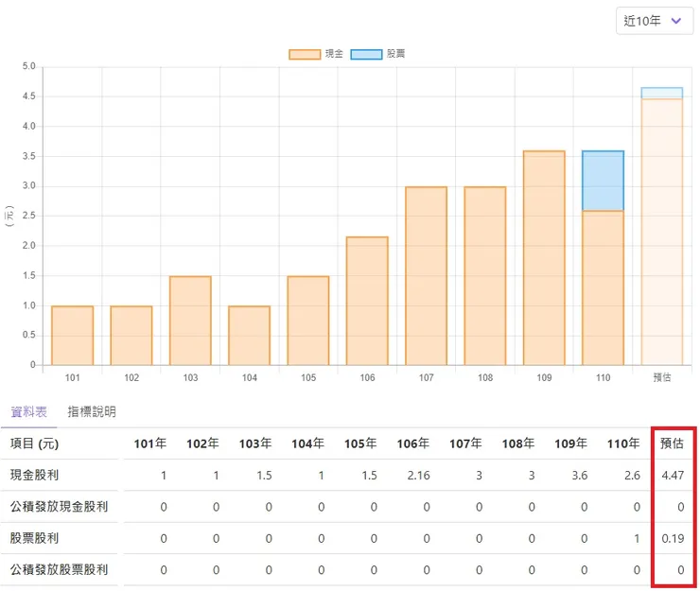The height and width of the screenshot is (591, 700).
Task: Select the 108 cash dividend bar
Action: pyautogui.click(x=485, y=276)
